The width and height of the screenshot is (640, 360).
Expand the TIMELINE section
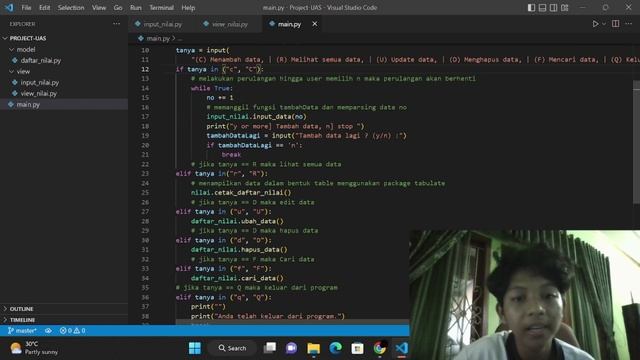pyautogui.click(x=64, y=320)
